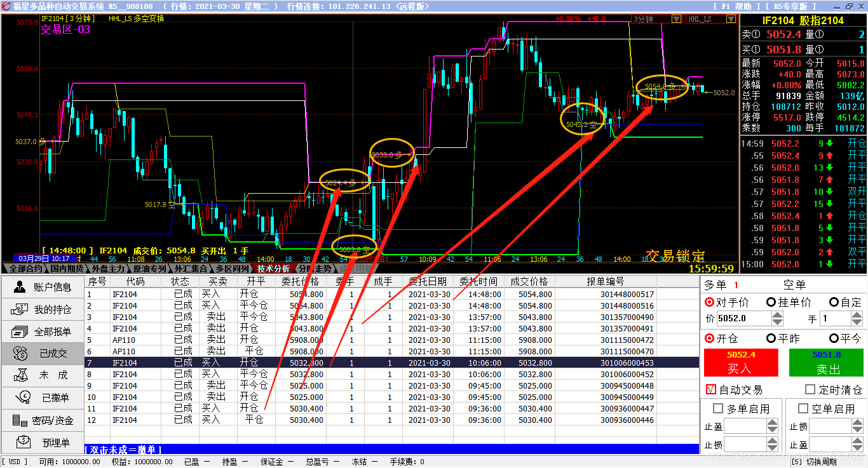The image size is (868, 468).
Task: Adjust 空单 止损 stepper arrows
Action: click(x=857, y=426)
